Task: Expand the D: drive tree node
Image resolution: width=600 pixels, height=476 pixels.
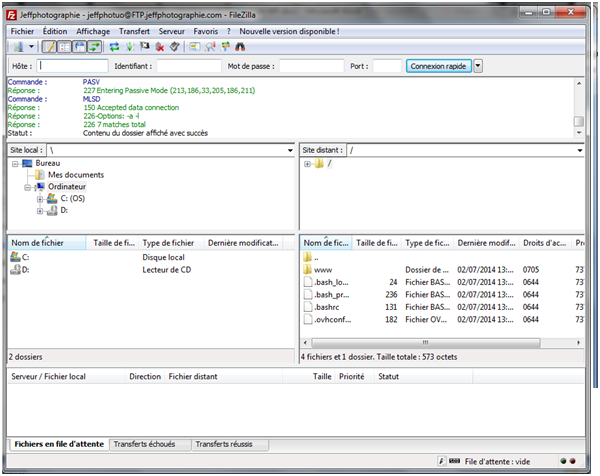Action: (40, 211)
